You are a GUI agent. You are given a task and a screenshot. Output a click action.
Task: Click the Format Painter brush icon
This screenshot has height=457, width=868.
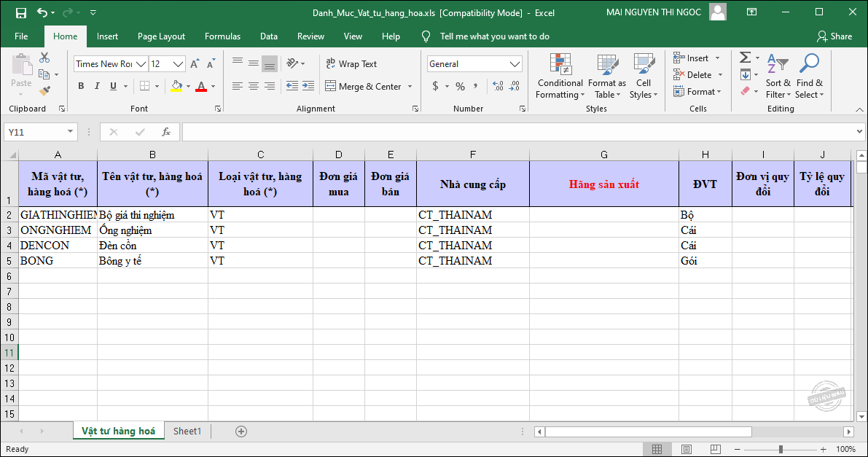click(x=44, y=91)
